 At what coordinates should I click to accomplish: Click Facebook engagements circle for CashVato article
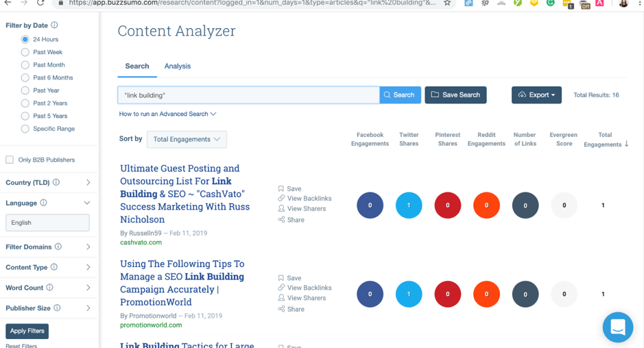coord(370,206)
